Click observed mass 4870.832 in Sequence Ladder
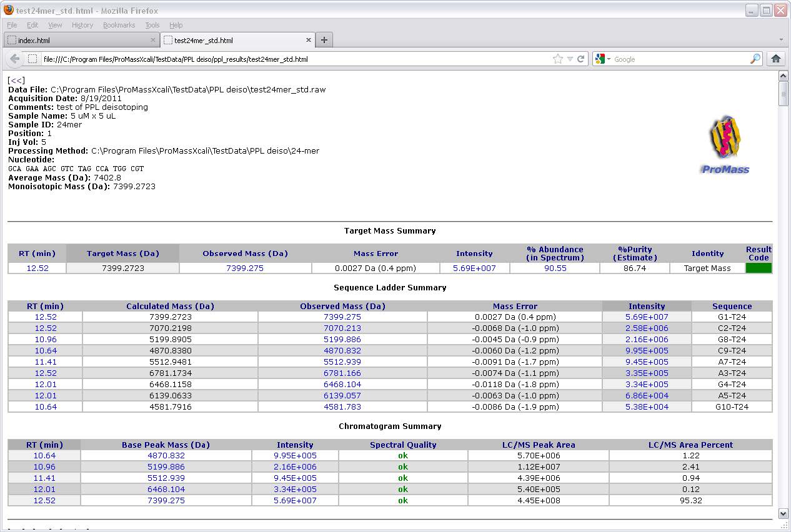The height and width of the screenshot is (532, 791). pos(342,350)
